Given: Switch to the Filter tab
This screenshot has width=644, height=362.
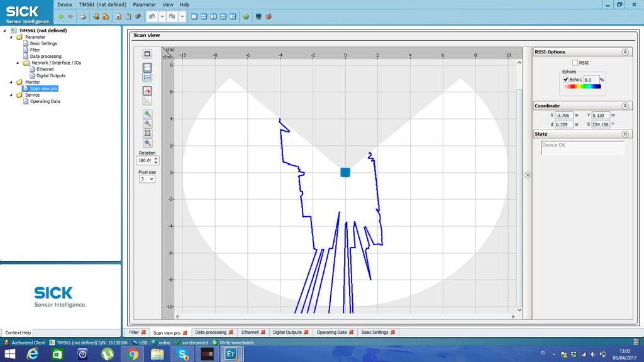Looking at the screenshot, I should [x=134, y=332].
